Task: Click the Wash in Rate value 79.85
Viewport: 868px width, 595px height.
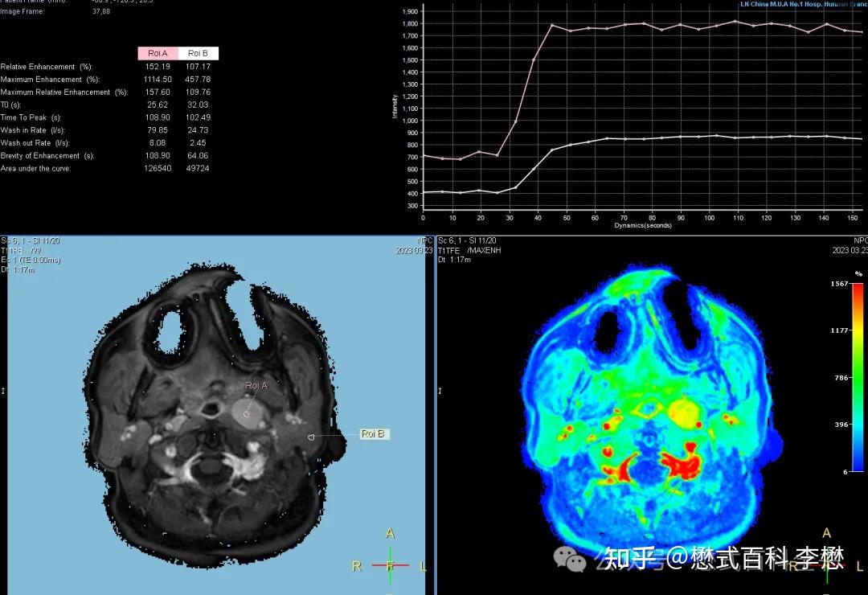Action: (158, 130)
